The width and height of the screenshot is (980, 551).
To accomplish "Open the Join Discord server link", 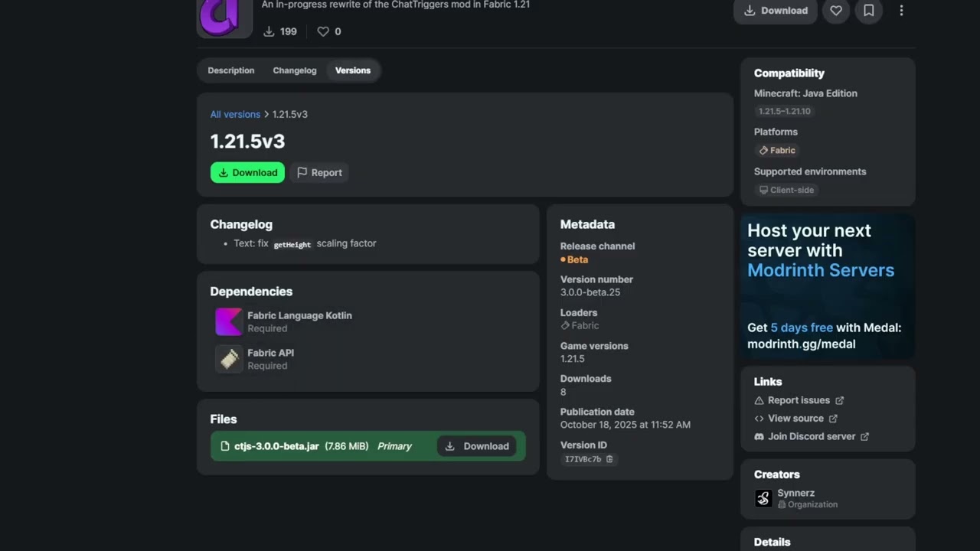I will pos(812,436).
